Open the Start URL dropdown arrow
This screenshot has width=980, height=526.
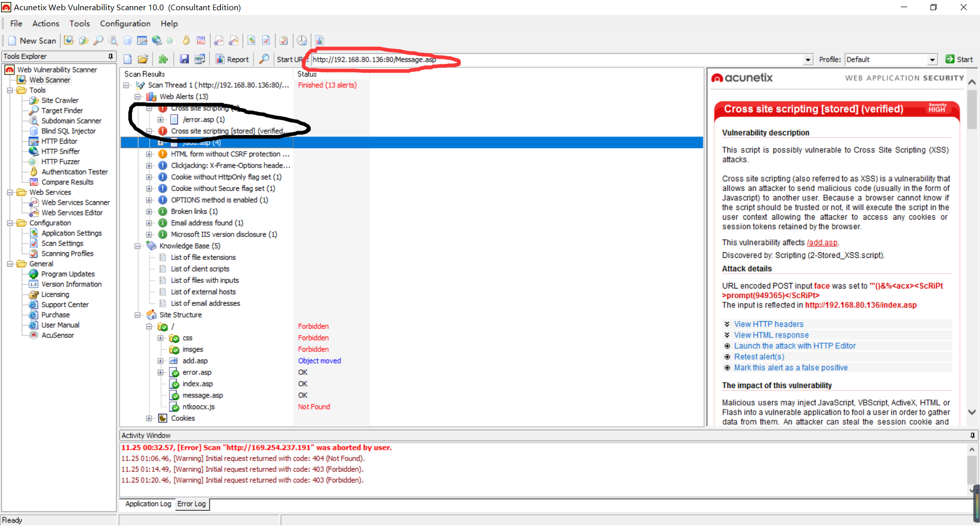pos(808,60)
